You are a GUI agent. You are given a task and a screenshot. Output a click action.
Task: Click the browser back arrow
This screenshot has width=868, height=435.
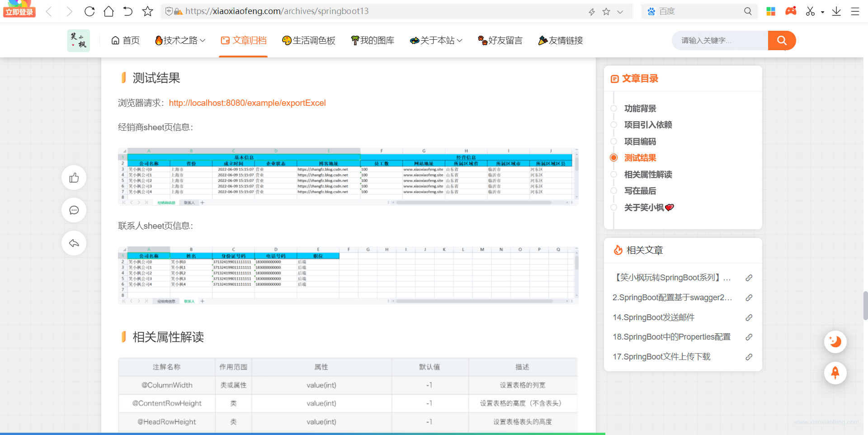click(x=49, y=11)
